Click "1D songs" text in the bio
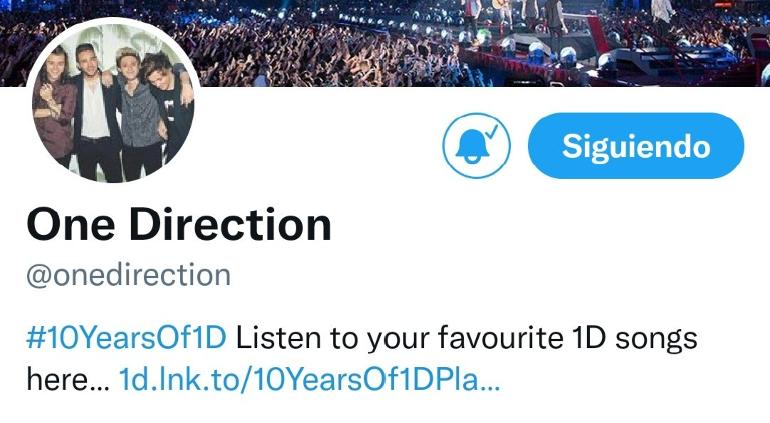 pyautogui.click(x=634, y=338)
